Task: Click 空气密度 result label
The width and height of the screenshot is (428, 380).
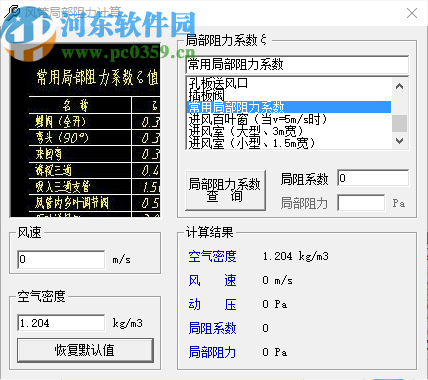Action: point(212,256)
